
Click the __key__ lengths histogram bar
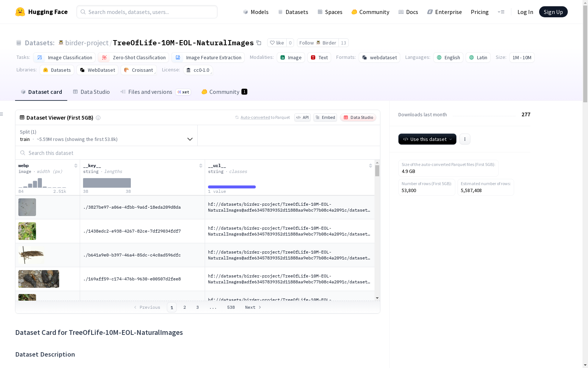point(107,183)
